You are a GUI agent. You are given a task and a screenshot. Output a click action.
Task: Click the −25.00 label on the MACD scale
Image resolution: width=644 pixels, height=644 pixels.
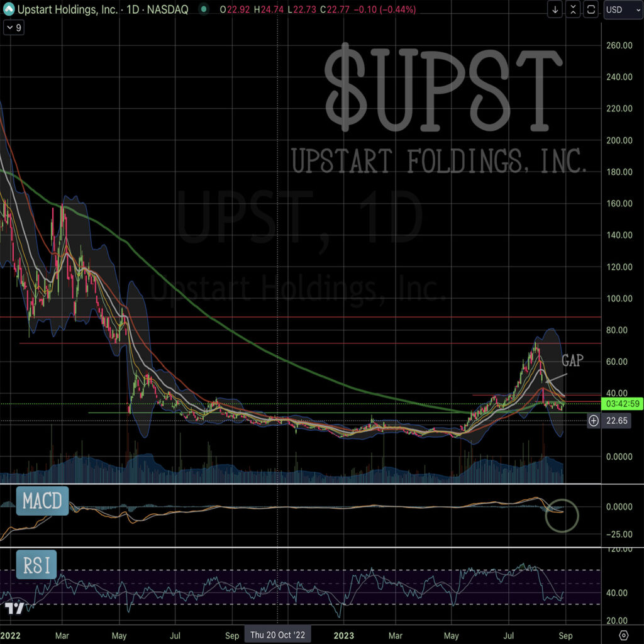(x=619, y=535)
